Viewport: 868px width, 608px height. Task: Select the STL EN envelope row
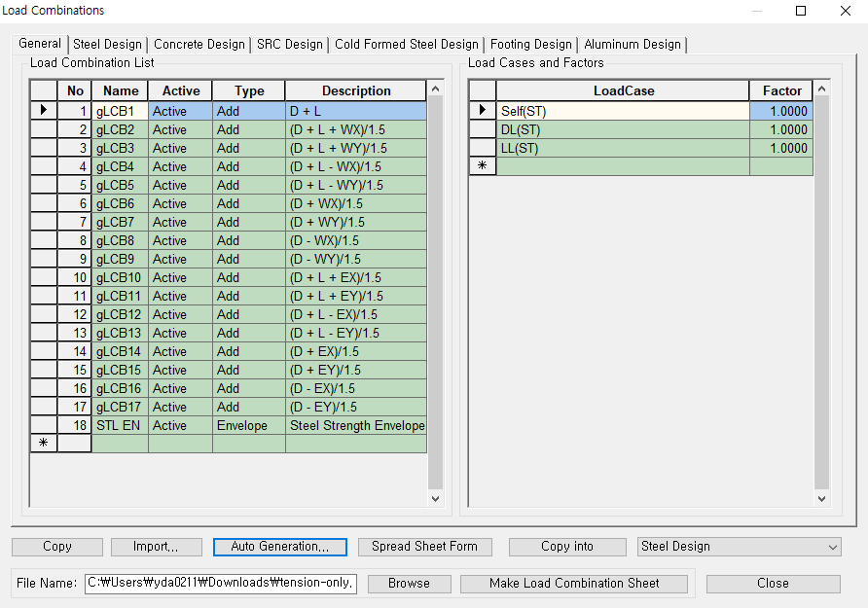pyautogui.click(x=117, y=425)
